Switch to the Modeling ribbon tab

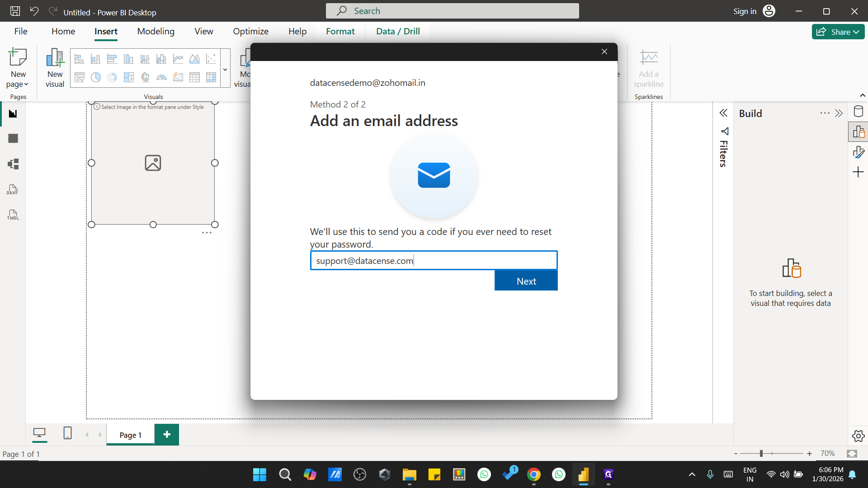[156, 31]
